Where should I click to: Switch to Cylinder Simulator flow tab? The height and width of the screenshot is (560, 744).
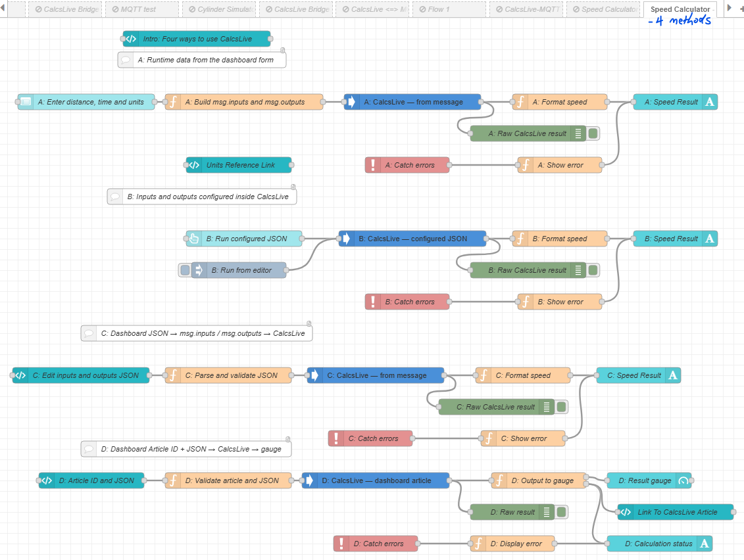tap(219, 9)
